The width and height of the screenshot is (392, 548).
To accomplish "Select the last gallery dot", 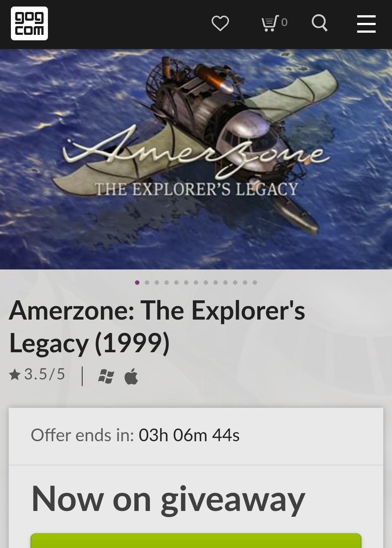I will 255,283.
